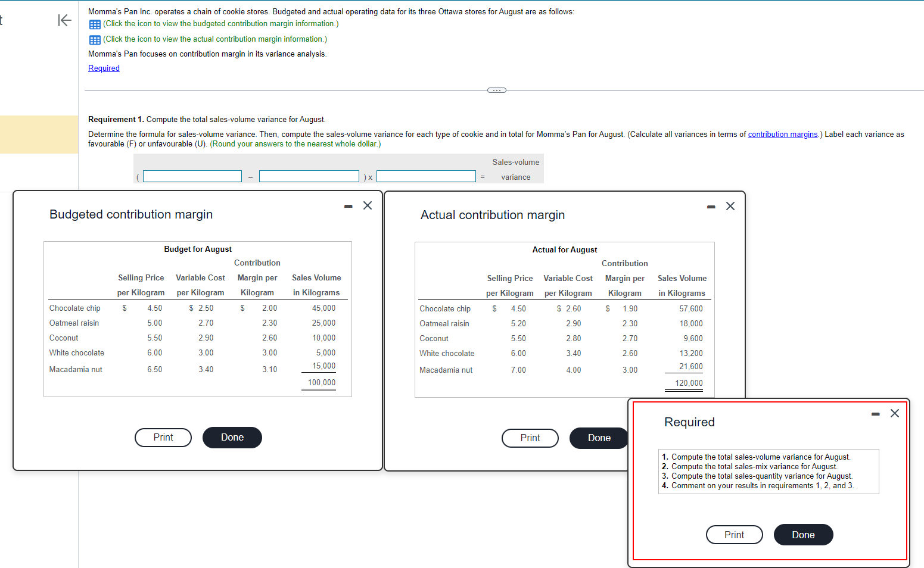
Task: Click Done in Budgeted contribution margin dialog
Action: pos(232,438)
